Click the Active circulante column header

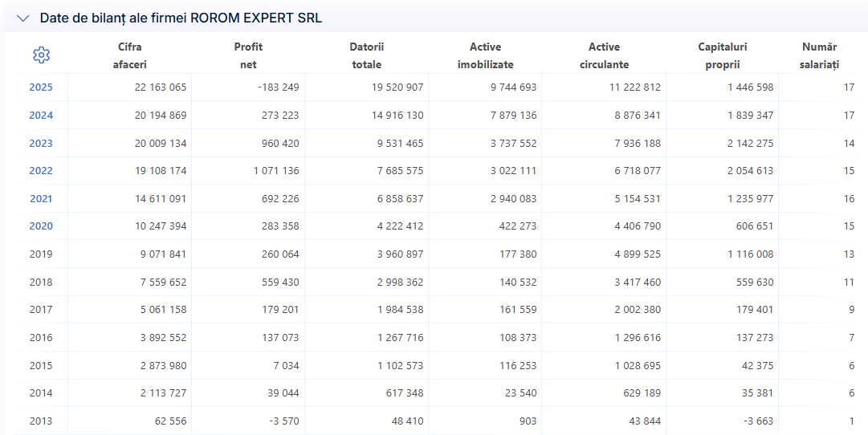(604, 55)
